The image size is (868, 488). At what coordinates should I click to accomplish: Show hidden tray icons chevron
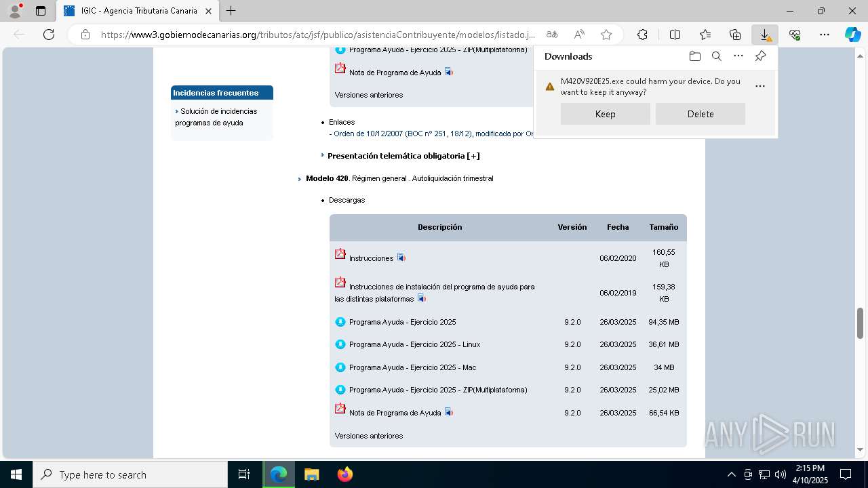point(731,474)
